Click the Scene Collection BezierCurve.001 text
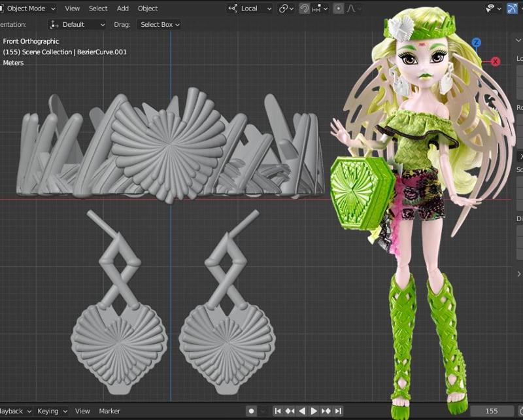Screen dimensions: 523x420 (x=65, y=52)
